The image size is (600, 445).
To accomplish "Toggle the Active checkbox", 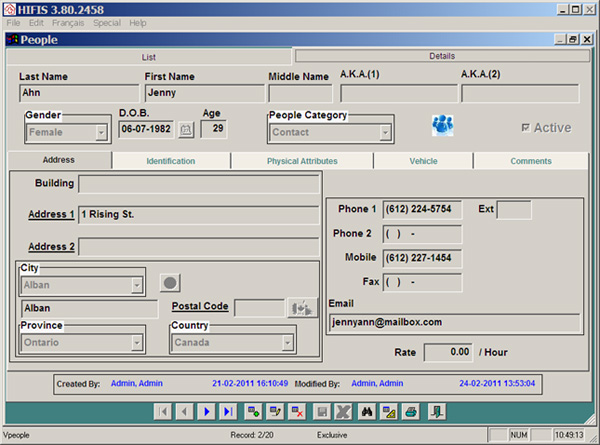I will [526, 128].
